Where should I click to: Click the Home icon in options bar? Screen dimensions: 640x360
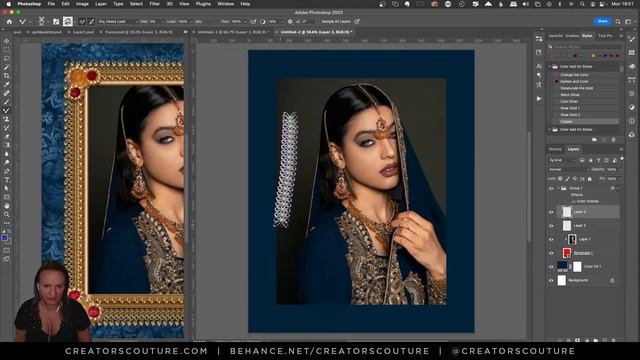pos(9,22)
